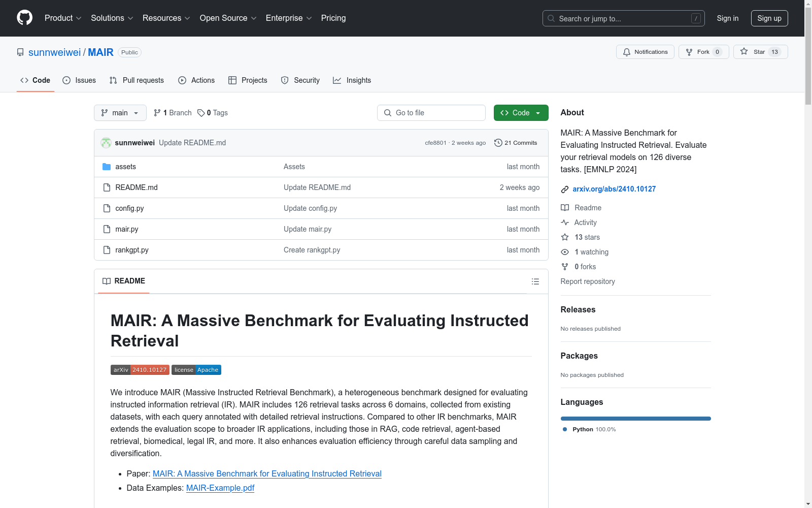Open the Activity link
Image resolution: width=812 pixels, height=508 pixels.
point(579,223)
